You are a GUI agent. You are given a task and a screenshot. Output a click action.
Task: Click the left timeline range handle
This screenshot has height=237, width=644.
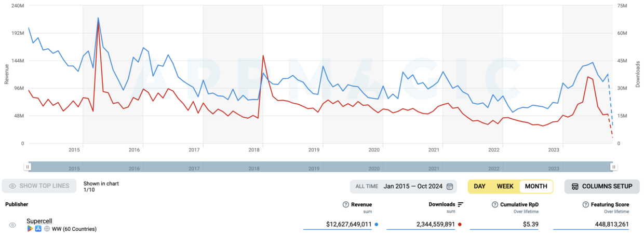pos(28,166)
